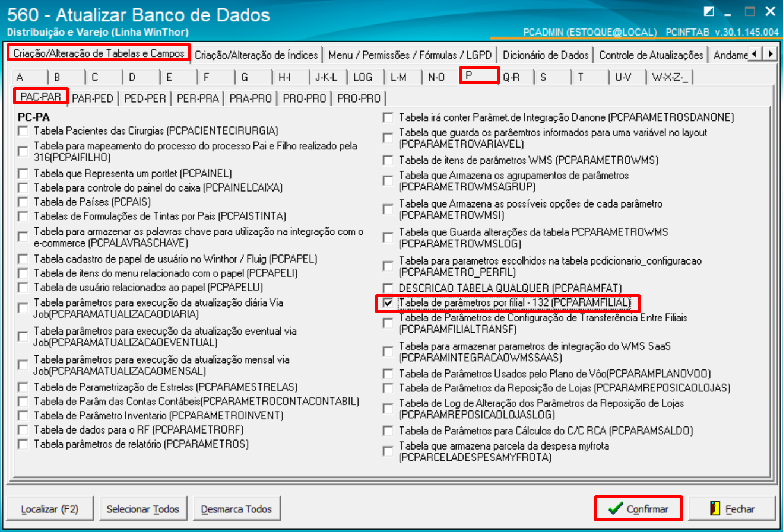The width and height of the screenshot is (783, 532).
Task: Check the PCPARAMATUALIZACAODIARIA table checkbox
Action: click(x=23, y=308)
